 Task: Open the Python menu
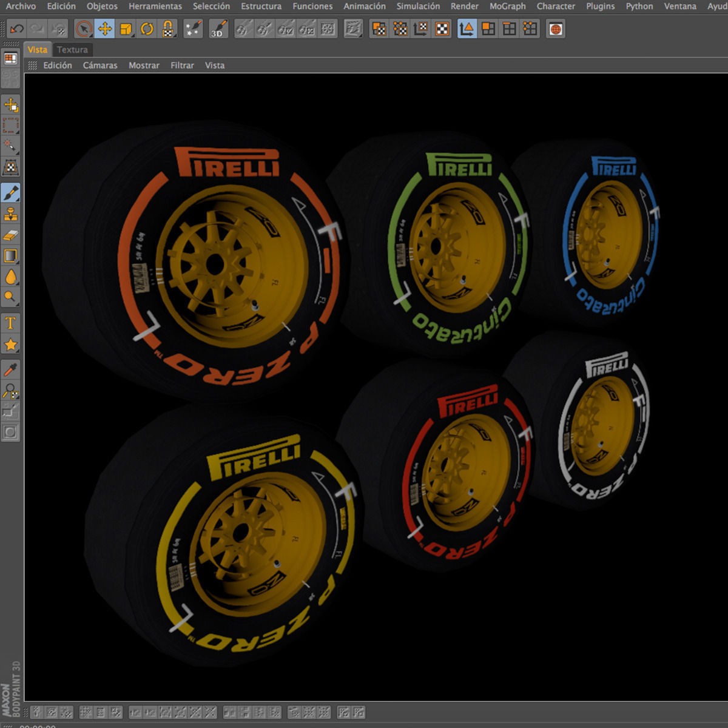(x=639, y=6)
